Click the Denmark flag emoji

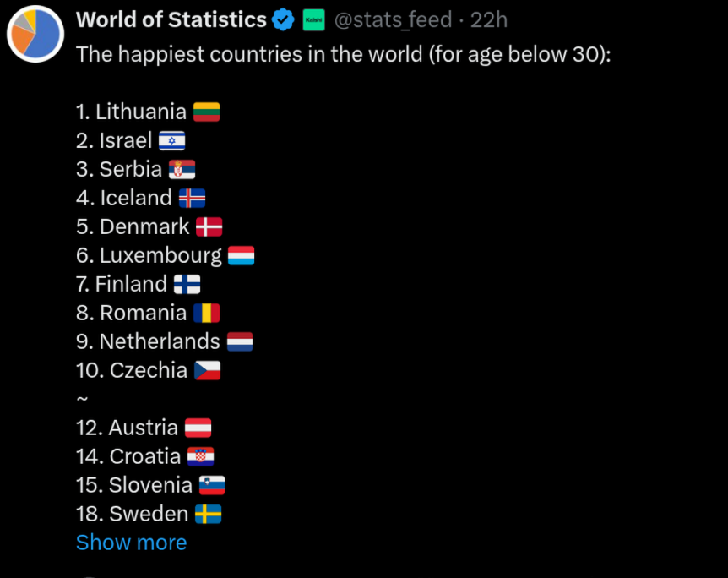click(x=209, y=227)
